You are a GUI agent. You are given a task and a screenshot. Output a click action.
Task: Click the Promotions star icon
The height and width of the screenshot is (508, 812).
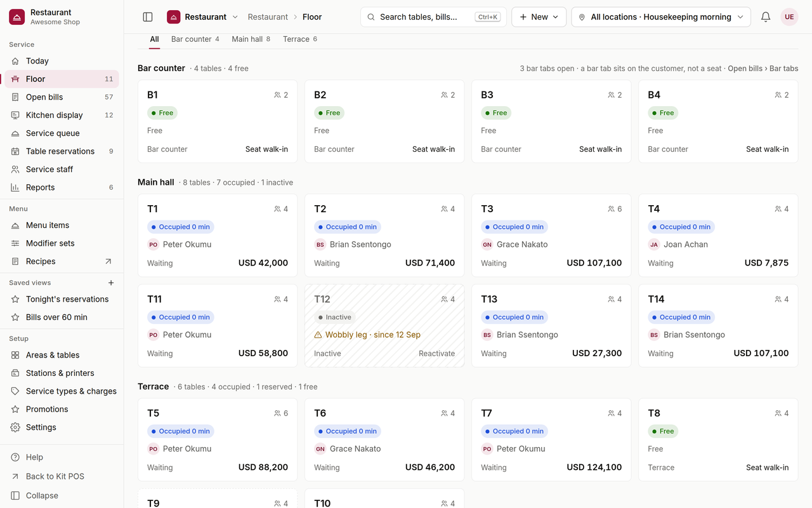click(x=15, y=410)
